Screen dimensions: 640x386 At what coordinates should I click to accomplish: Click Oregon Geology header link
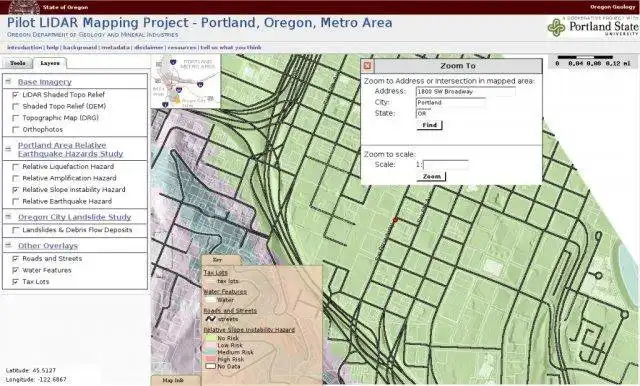[x=613, y=7]
